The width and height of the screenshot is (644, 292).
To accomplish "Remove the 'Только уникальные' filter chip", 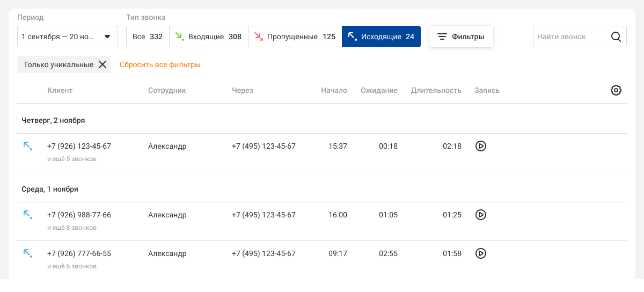I will pos(103,65).
